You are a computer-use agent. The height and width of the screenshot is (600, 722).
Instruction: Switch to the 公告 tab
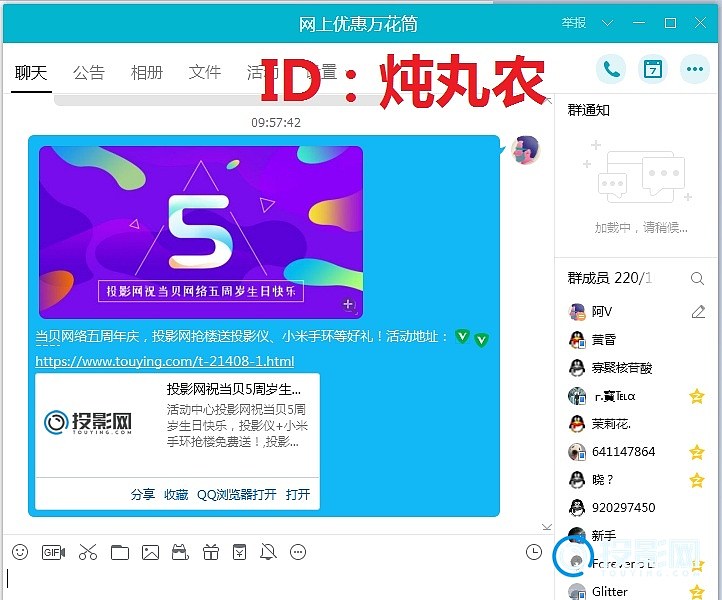pyautogui.click(x=88, y=72)
